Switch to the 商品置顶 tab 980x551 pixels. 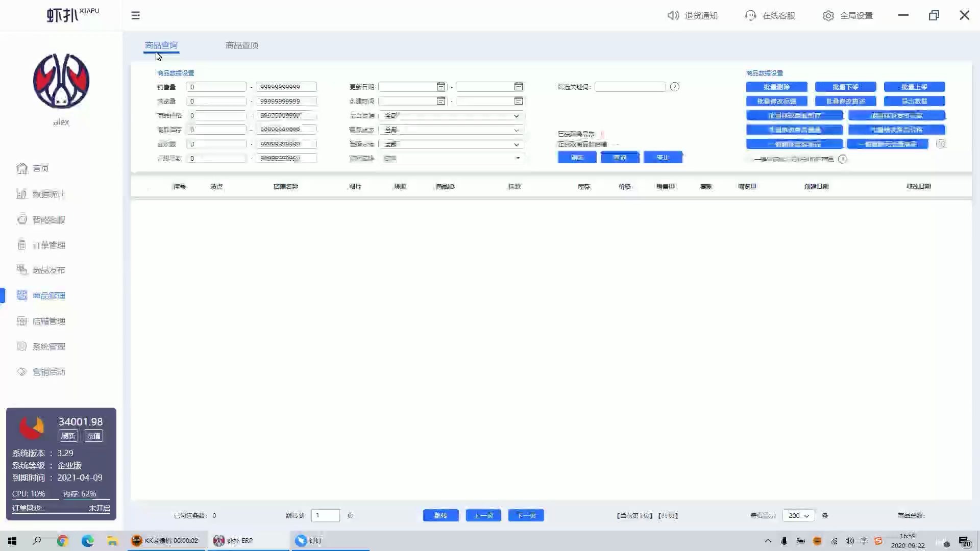(x=242, y=45)
